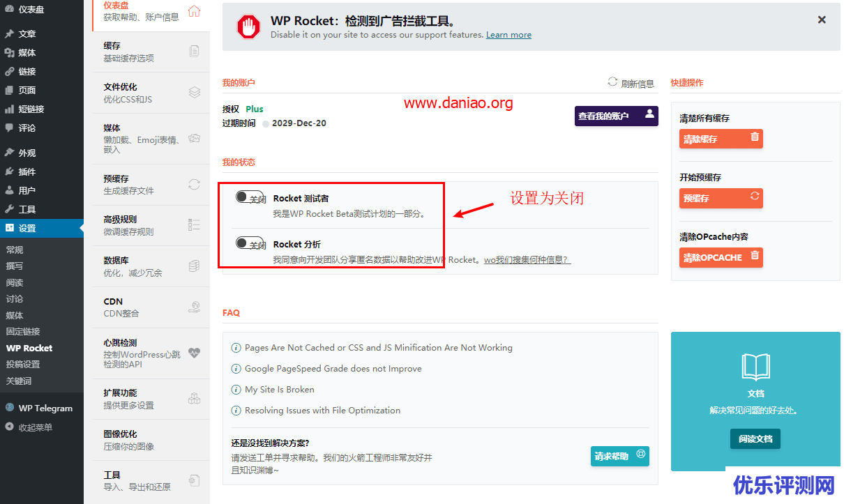Click the cubes icon in 扩展功能 tab
844x504 pixels.
tap(195, 399)
